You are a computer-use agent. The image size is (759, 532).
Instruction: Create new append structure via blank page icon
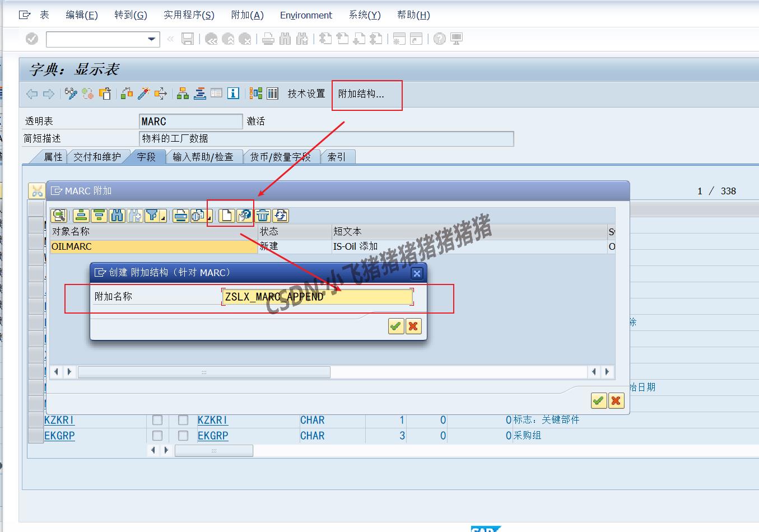(227, 216)
